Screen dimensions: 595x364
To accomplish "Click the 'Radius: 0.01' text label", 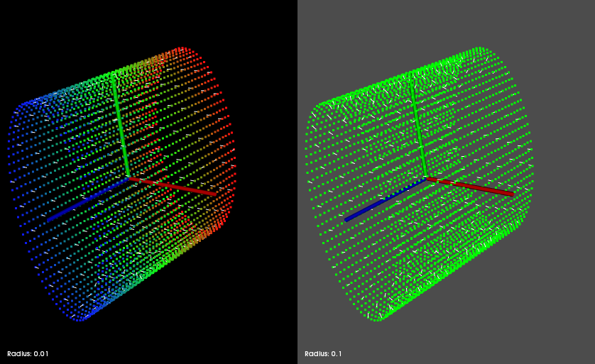I will pyautogui.click(x=28, y=353).
